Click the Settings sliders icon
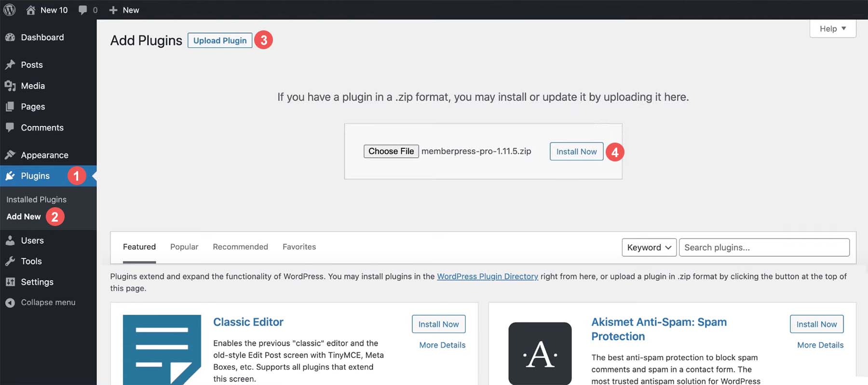The height and width of the screenshot is (385, 868). (10, 282)
